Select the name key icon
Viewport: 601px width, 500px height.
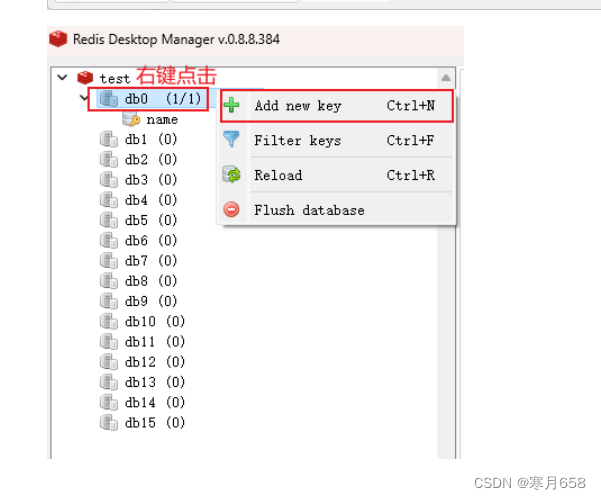click(x=131, y=119)
